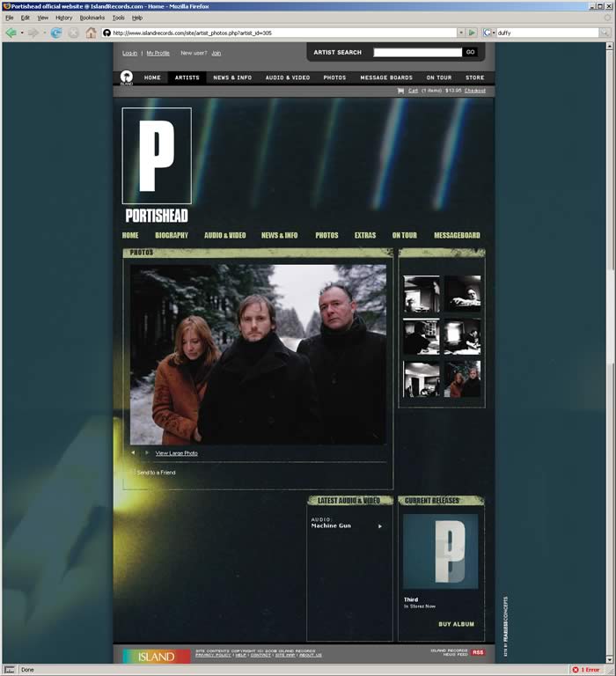The image size is (616, 676).
Task: Click the Contact footer link
Action: 260,655
